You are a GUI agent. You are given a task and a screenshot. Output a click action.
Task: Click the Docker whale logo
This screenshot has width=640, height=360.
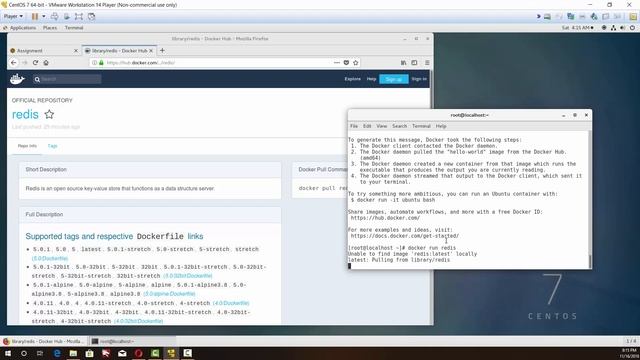click(17, 79)
